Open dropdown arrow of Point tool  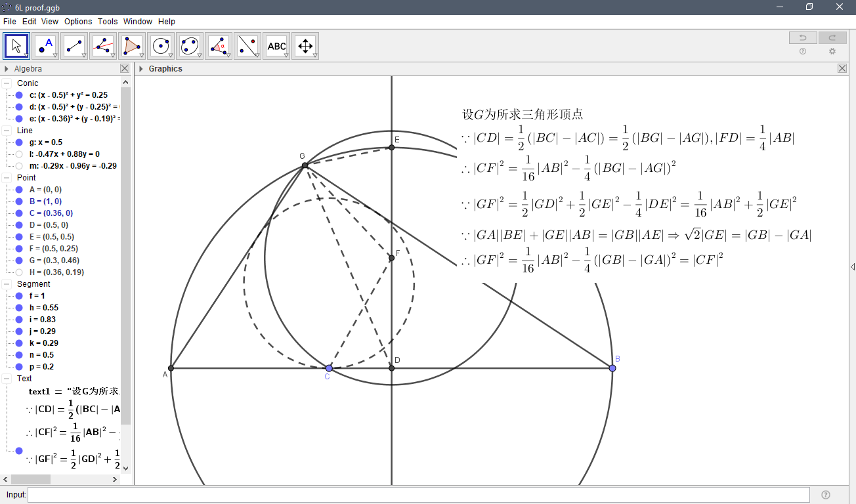(x=55, y=56)
